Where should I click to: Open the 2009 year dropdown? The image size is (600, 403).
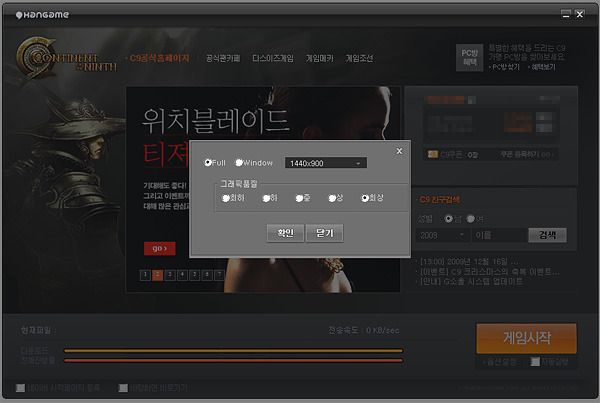point(442,235)
